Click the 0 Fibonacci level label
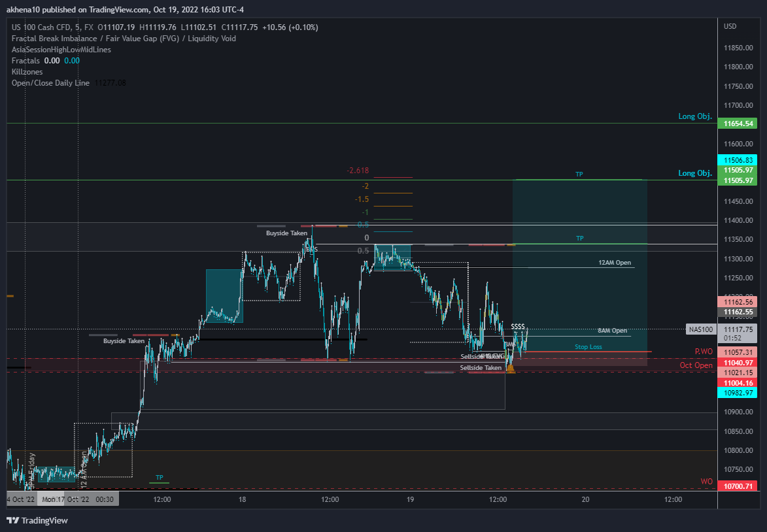The height and width of the screenshot is (532, 767). tap(367, 238)
